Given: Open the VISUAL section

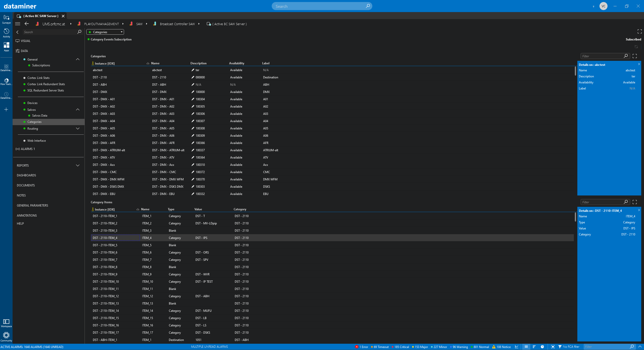Looking at the screenshot, I should pyautogui.click(x=25, y=41).
